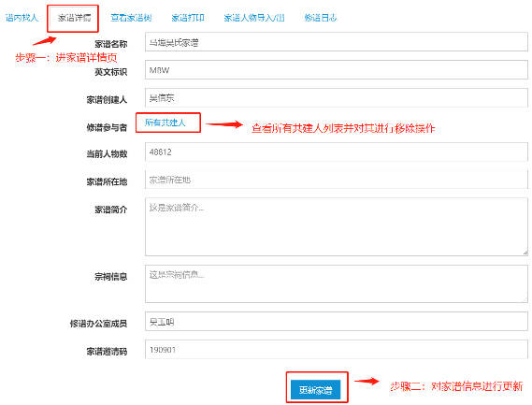Focus the 家谱名称 input field
Image resolution: width=532 pixels, height=405 pixels.
(337, 42)
